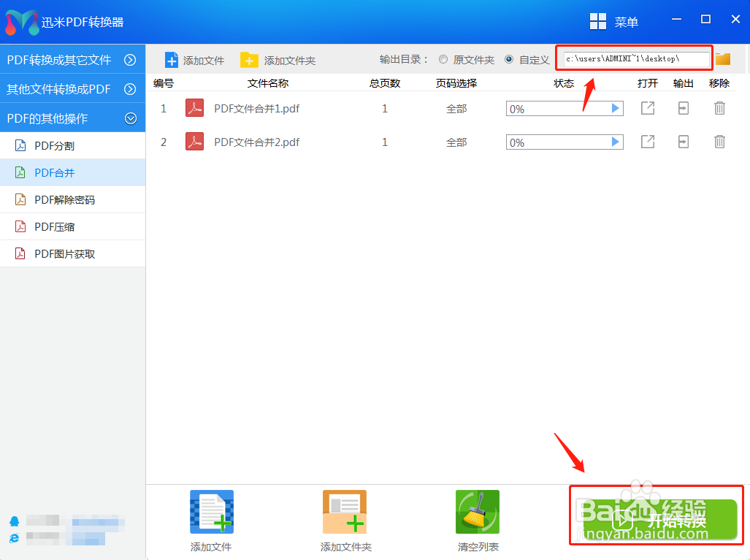Select PDF合并 in the sidebar

(73, 172)
